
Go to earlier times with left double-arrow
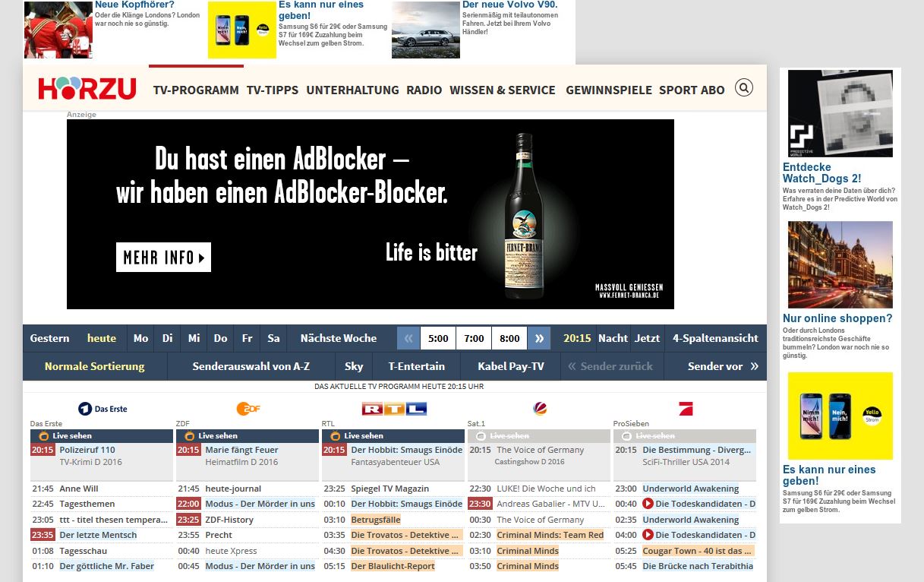tap(408, 338)
